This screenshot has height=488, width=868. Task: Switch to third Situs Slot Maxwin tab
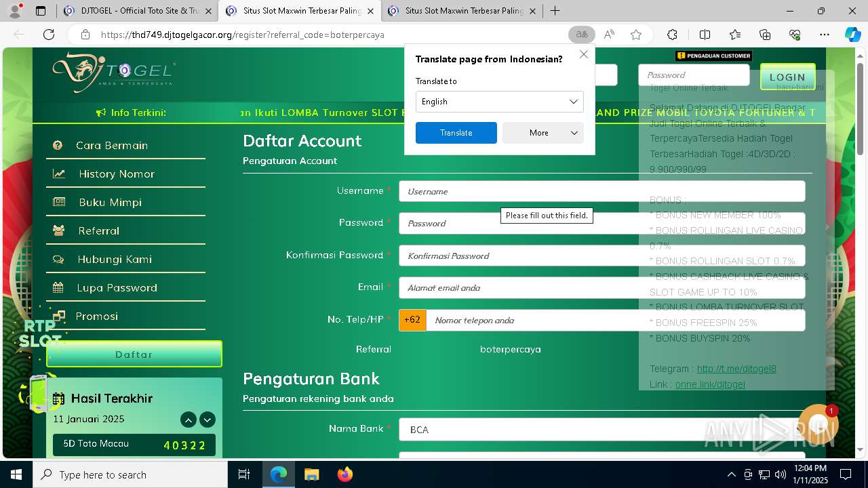(x=461, y=11)
